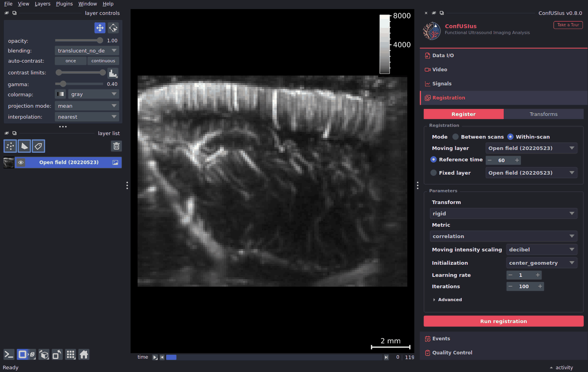
Task: Play the time axis animation
Action: 155,357
